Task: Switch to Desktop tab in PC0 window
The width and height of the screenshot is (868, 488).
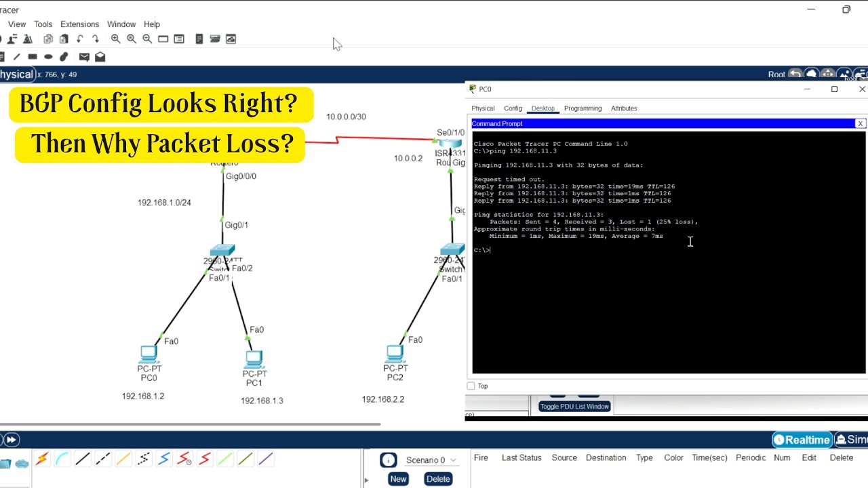Action: coord(542,108)
